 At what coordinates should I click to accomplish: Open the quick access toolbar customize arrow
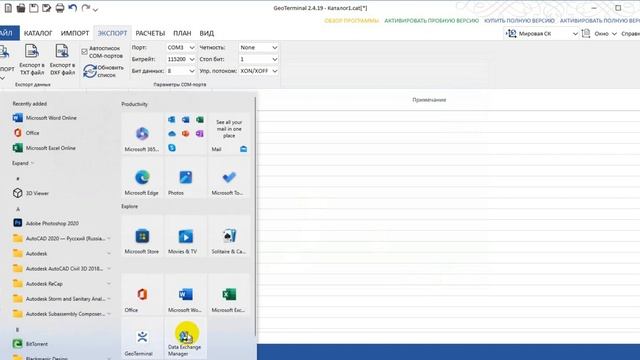tap(96, 9)
